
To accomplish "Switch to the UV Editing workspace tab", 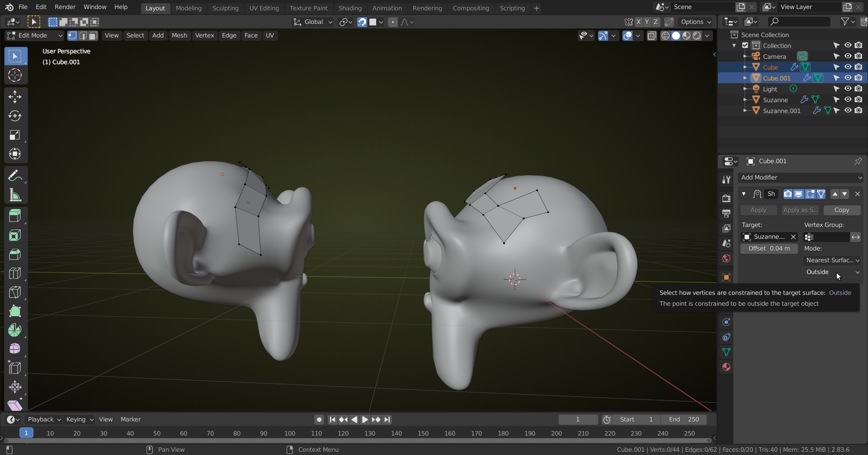I will 264,8.
